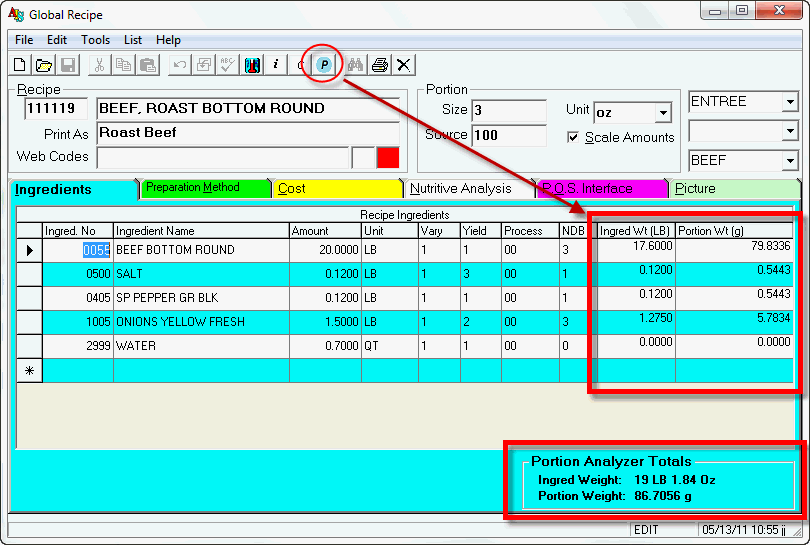Click the Source field showing 100

coord(509,135)
